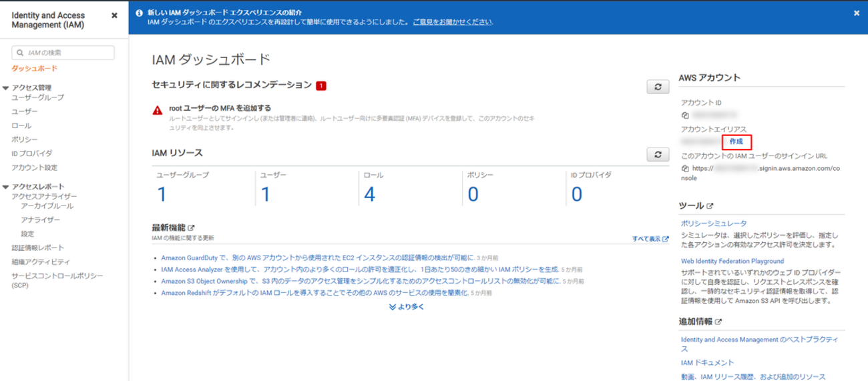Open 動画、IAM リリース履歴 resources link
Image resolution: width=868 pixels, height=381 pixels.
pyautogui.click(x=753, y=376)
